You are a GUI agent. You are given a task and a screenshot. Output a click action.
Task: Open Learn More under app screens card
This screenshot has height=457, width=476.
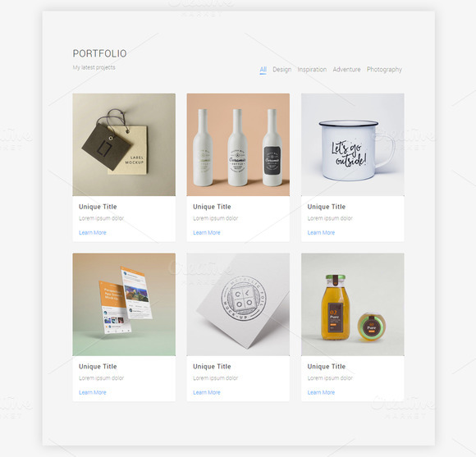(93, 392)
